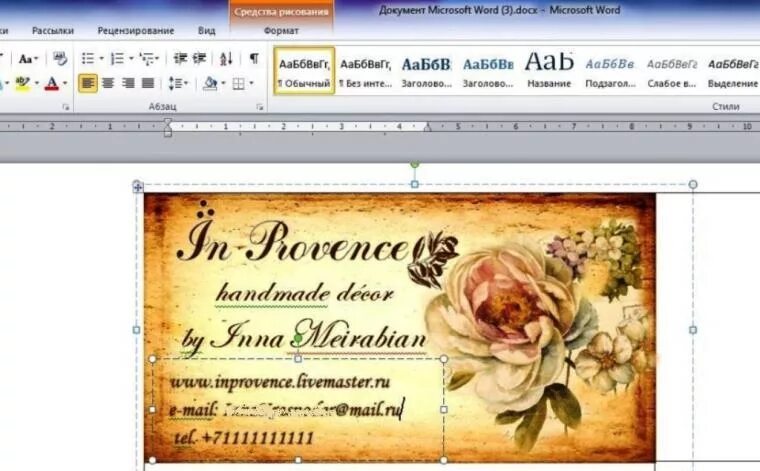Open the Вид tab
Screen dimensions: 760x471
point(206,31)
